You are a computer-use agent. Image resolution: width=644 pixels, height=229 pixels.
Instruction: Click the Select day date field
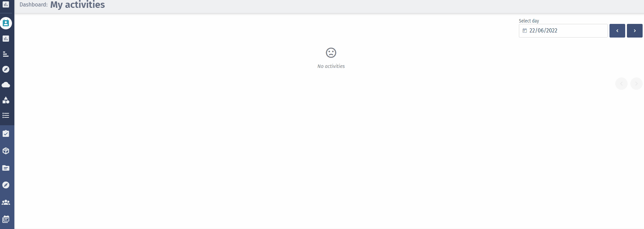563,31
